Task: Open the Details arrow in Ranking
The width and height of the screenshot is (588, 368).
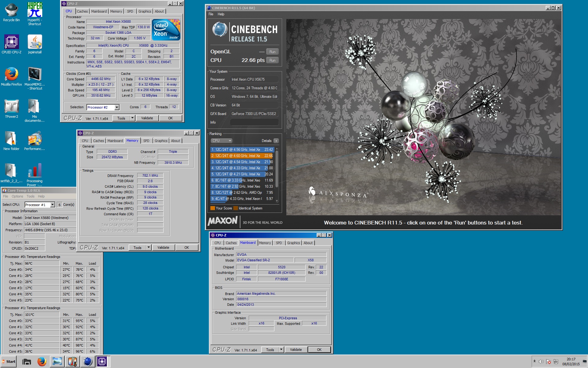Action: (x=276, y=141)
